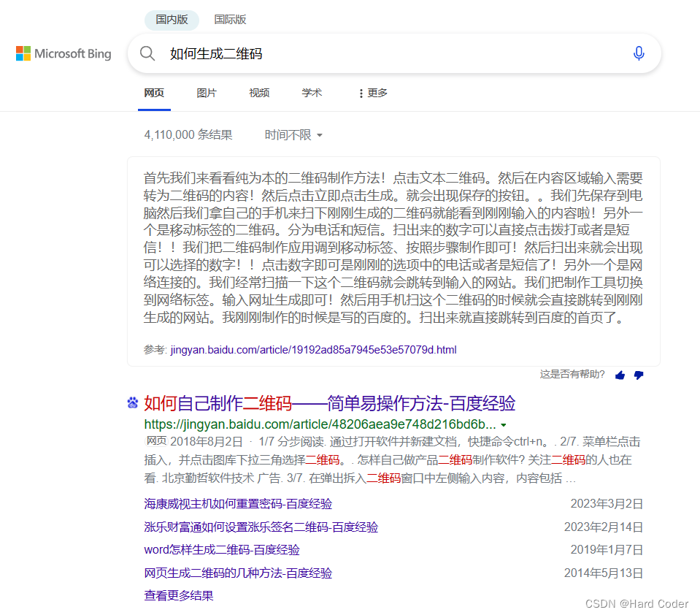700x615 pixels.
Task: Click the thumbs-down not helpful icon
Action: click(x=639, y=375)
